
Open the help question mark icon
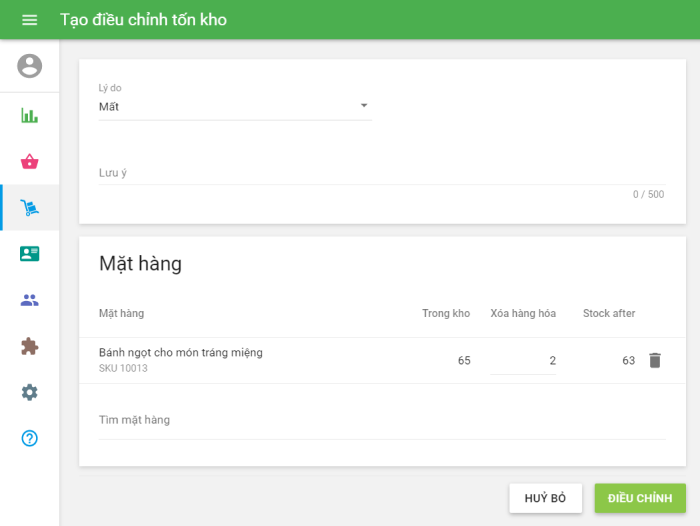click(29, 438)
